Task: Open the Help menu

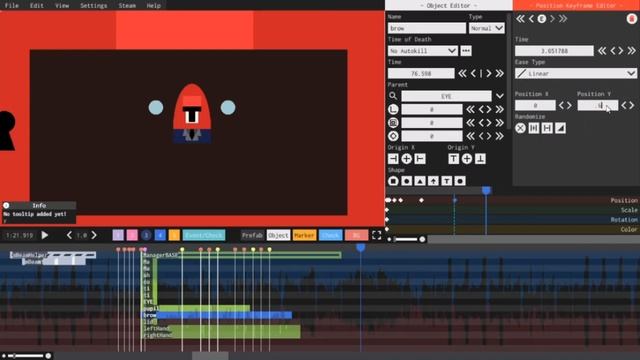Action: (x=153, y=5)
